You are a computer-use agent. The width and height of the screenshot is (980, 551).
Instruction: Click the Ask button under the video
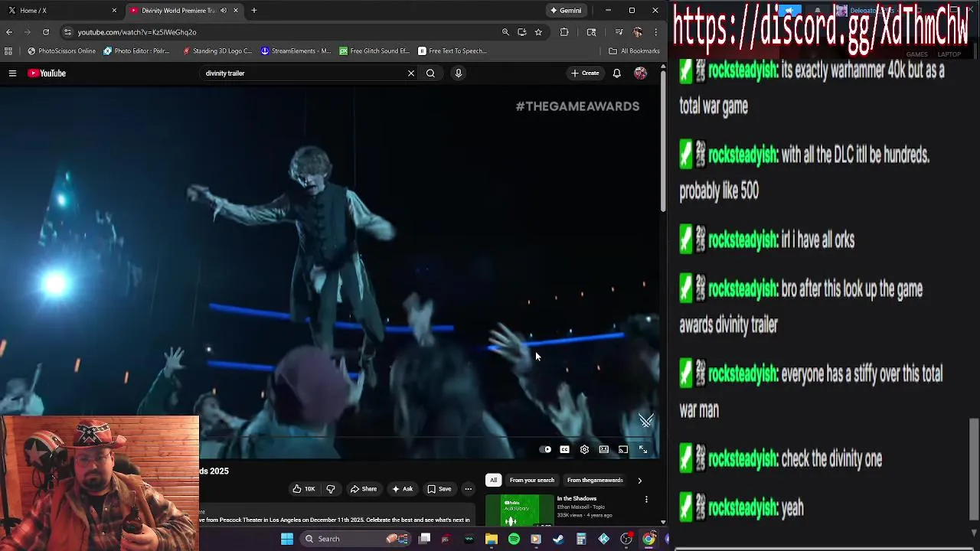point(403,489)
